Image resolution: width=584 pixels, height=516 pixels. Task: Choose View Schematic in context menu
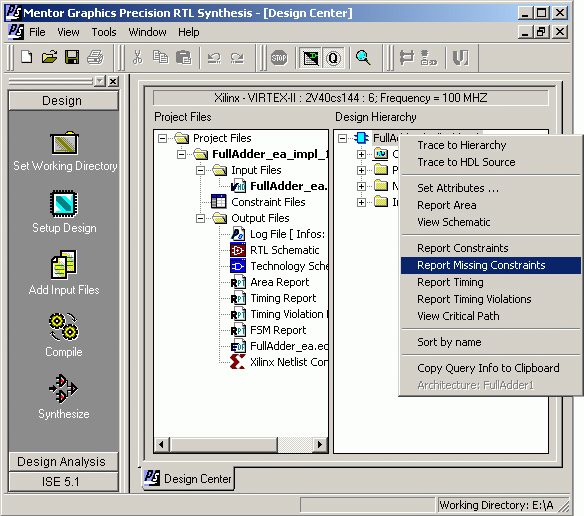491,222
